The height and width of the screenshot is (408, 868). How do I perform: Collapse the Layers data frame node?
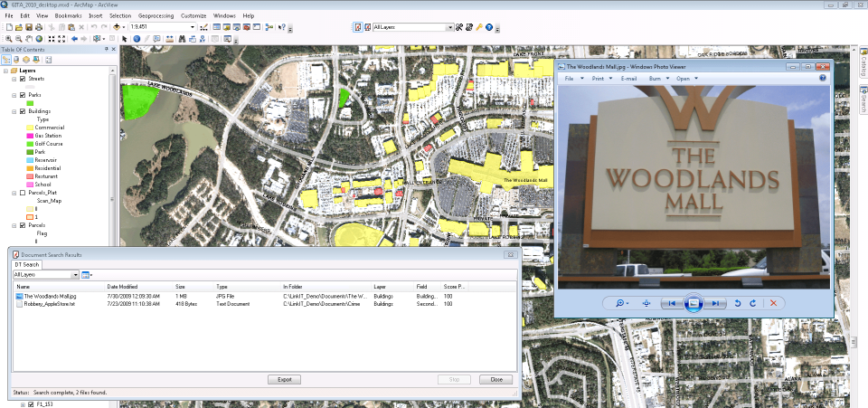pyautogui.click(x=5, y=71)
